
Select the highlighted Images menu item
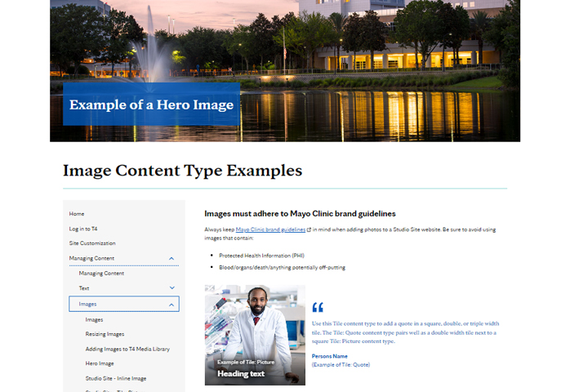pos(124,304)
